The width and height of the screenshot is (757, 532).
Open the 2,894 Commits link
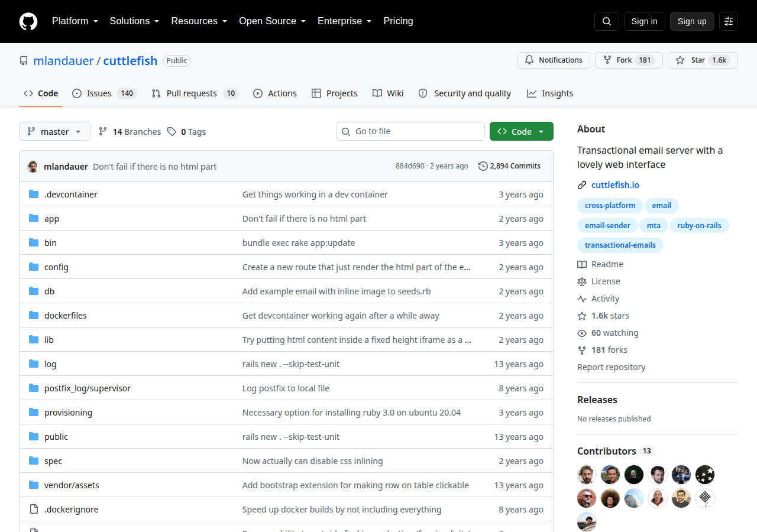[509, 166]
